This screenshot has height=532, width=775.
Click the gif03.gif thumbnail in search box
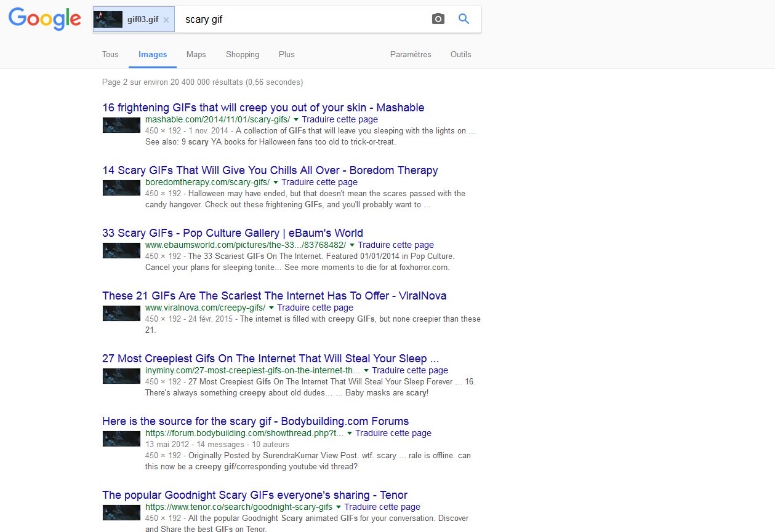tap(108, 20)
